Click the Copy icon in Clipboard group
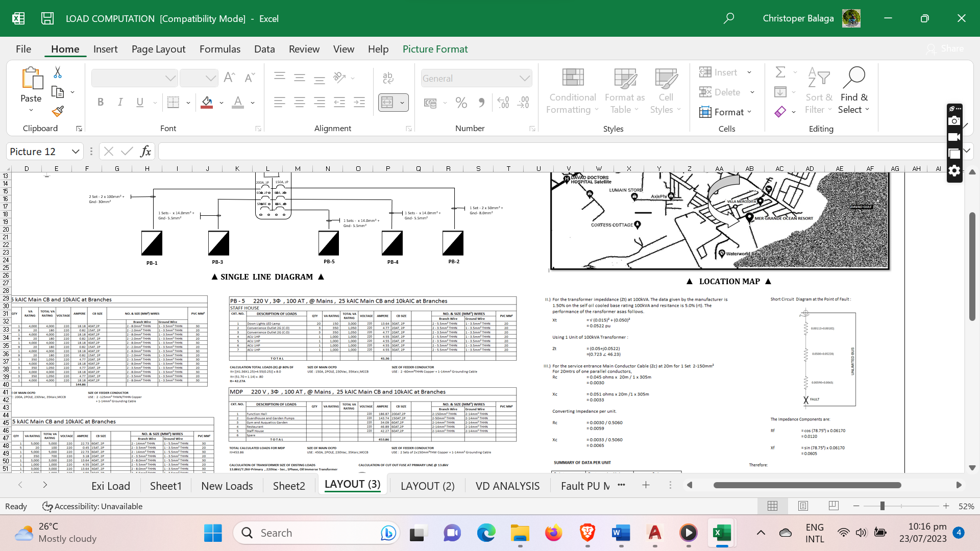The image size is (980, 551). coord(58,92)
